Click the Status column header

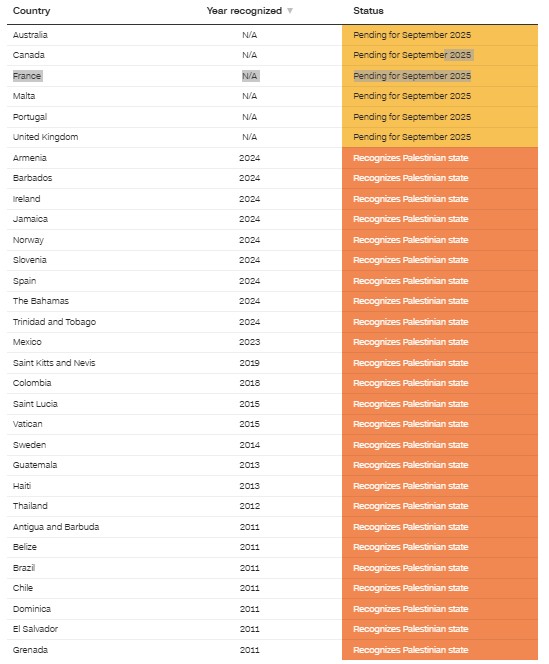pyautogui.click(x=368, y=11)
